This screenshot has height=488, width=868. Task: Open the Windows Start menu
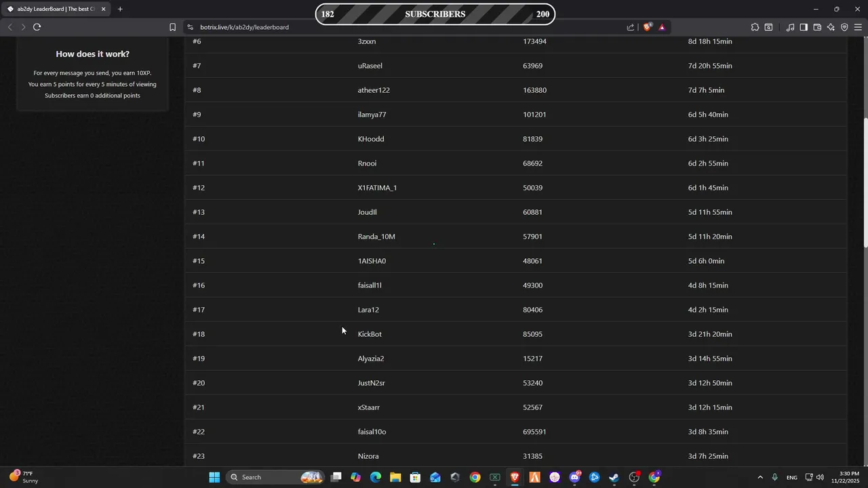[x=214, y=477]
